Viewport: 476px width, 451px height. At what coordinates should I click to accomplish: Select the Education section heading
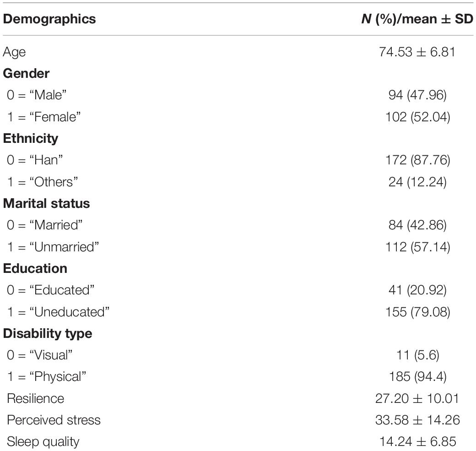[x=35, y=268]
